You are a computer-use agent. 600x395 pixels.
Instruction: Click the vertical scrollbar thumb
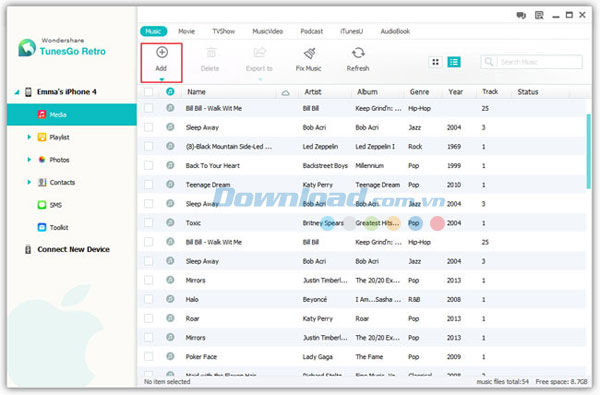[589, 151]
